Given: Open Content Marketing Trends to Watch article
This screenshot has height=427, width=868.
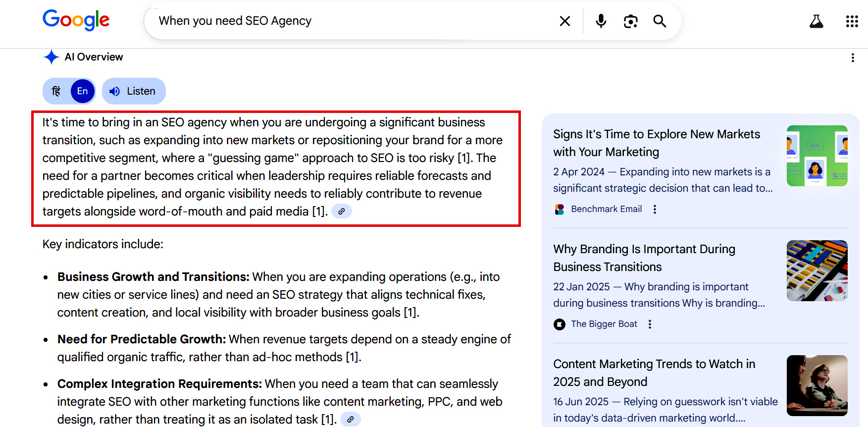Looking at the screenshot, I should (654, 373).
